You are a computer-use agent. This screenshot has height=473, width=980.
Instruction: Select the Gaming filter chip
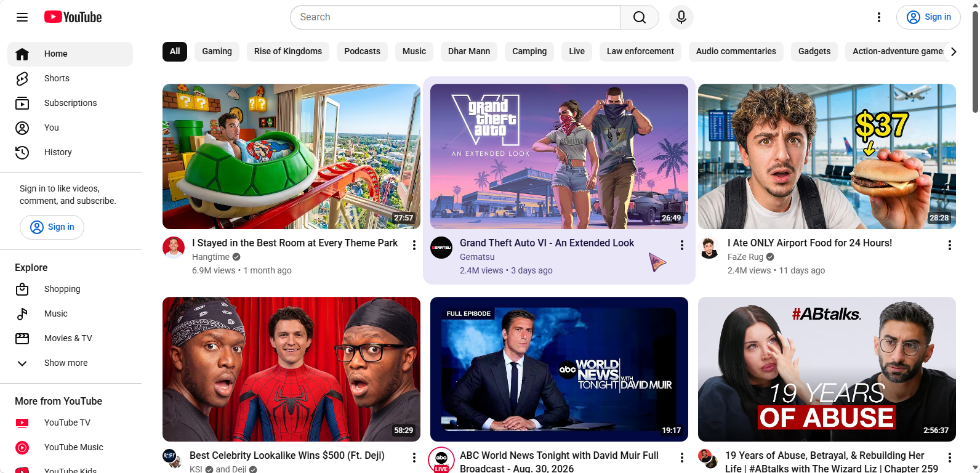tap(217, 52)
